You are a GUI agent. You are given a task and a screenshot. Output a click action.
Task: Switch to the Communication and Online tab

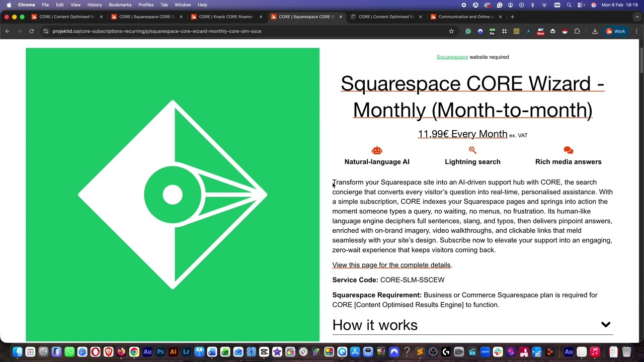pos(466,17)
